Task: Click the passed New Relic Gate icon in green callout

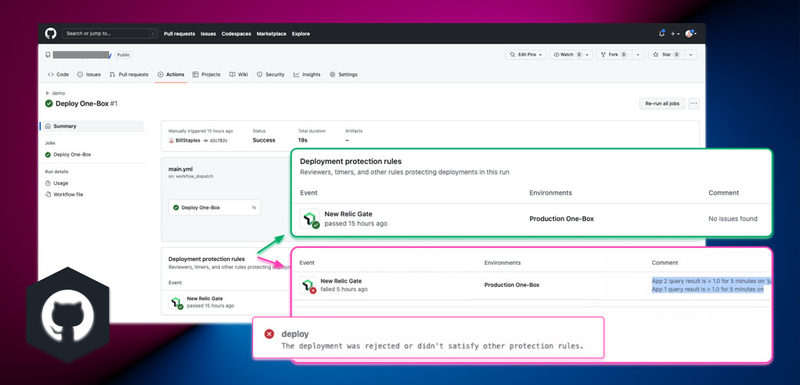Action: pos(310,219)
